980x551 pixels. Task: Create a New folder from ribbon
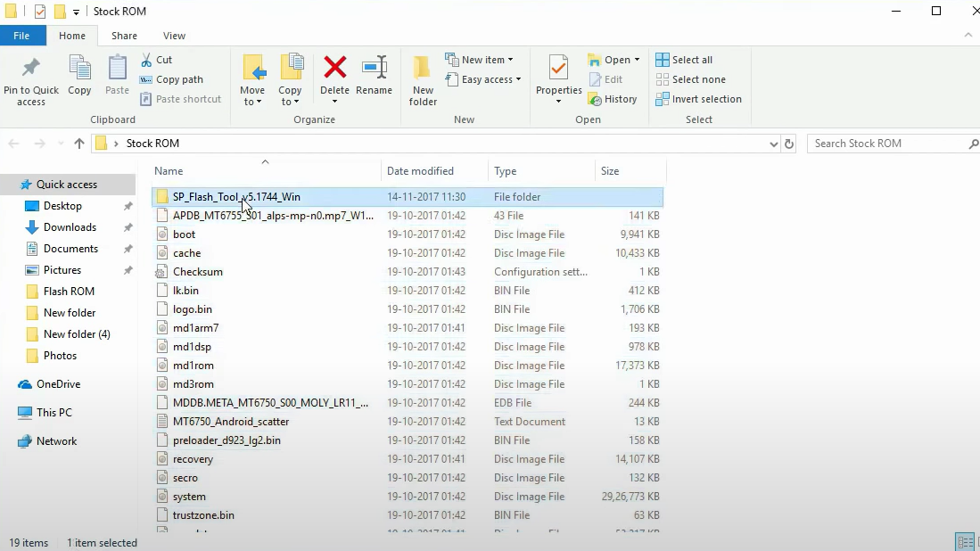point(423,79)
